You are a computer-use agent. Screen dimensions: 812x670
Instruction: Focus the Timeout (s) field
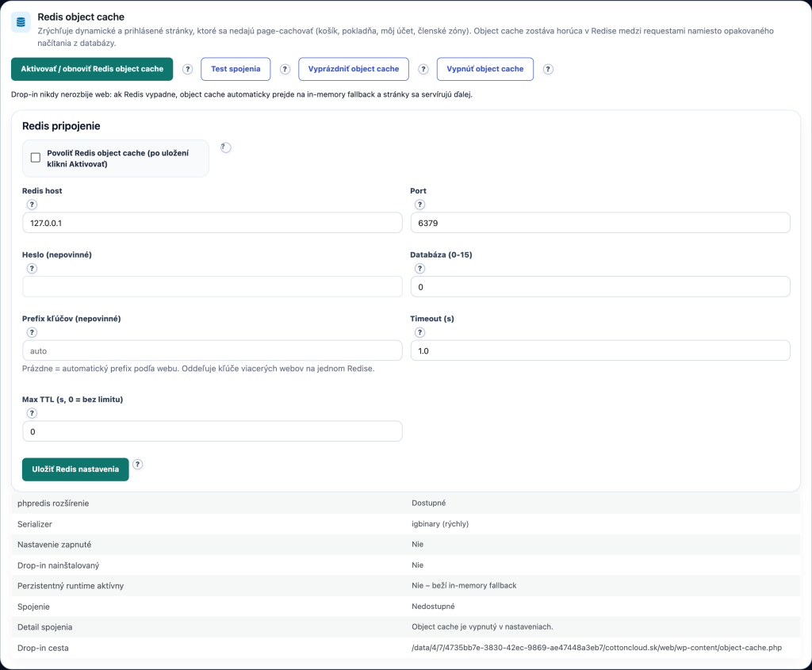coord(600,350)
